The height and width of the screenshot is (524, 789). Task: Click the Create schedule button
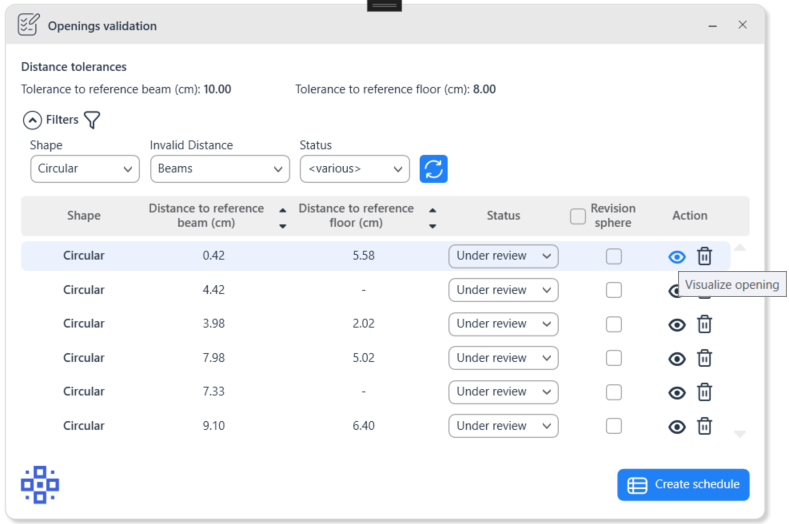tap(683, 485)
